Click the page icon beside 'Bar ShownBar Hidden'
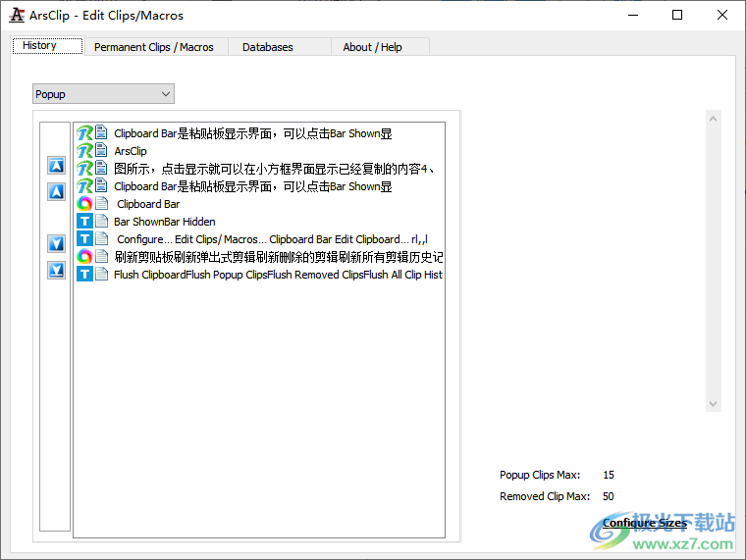The image size is (746, 560). point(101,221)
